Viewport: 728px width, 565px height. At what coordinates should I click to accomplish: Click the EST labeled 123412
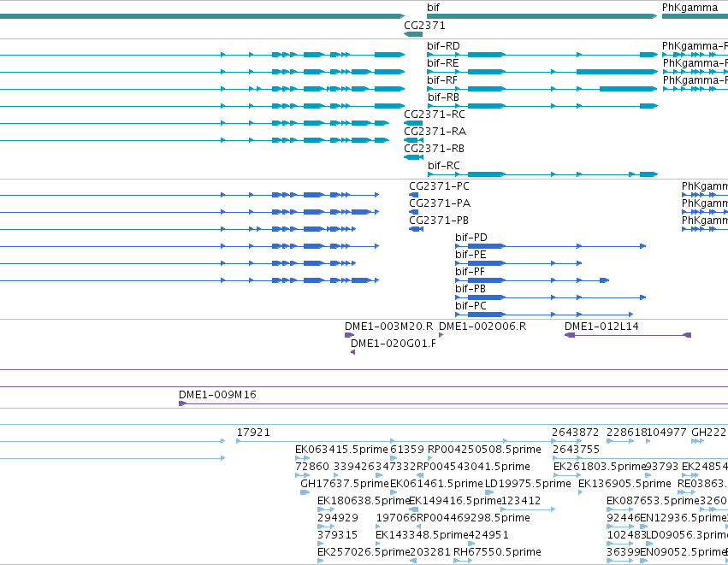coord(521,501)
